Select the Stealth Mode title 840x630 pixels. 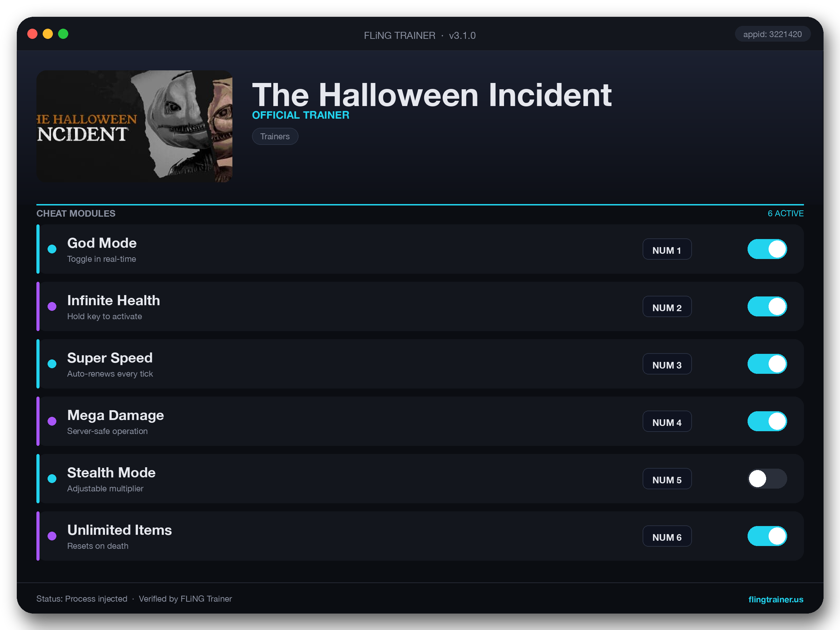point(111,472)
